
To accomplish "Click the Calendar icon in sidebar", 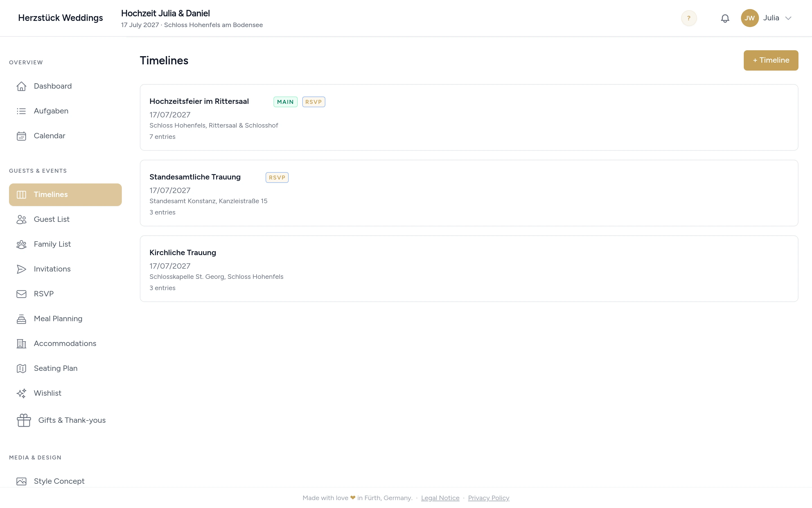I will click(x=21, y=136).
